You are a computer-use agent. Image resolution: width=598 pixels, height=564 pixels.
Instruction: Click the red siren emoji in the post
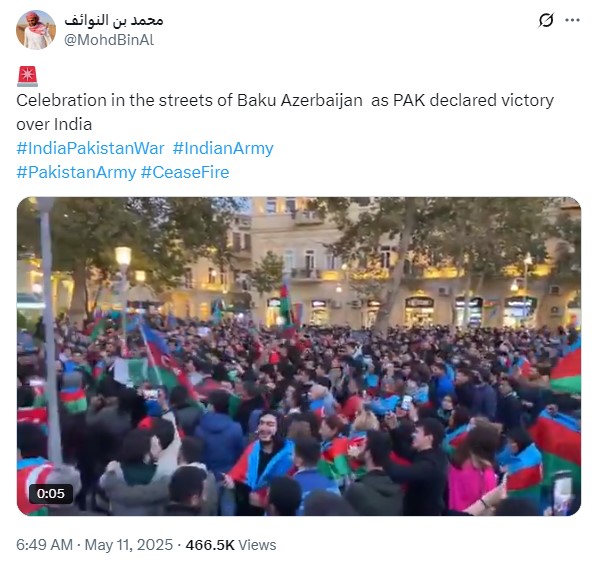pyautogui.click(x=27, y=76)
